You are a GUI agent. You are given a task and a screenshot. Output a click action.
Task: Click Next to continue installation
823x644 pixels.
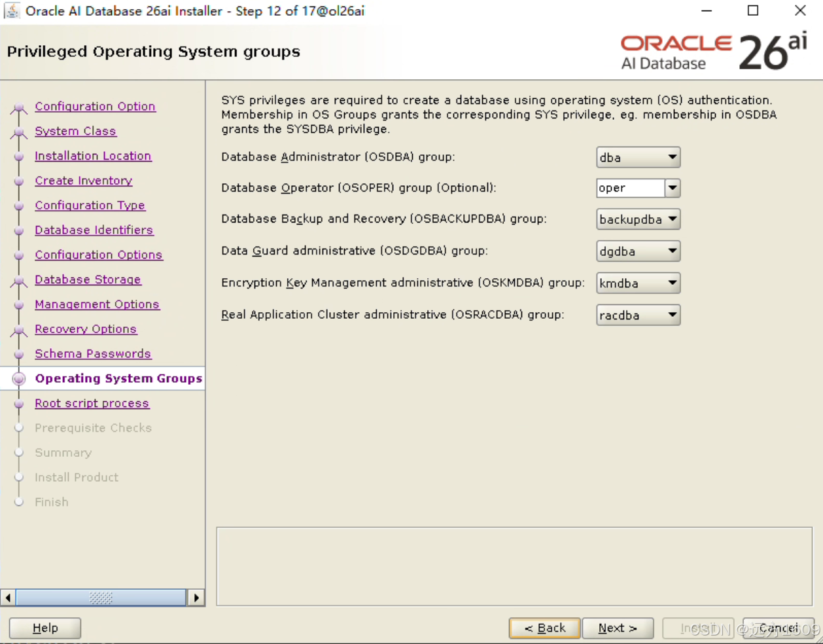(x=618, y=628)
